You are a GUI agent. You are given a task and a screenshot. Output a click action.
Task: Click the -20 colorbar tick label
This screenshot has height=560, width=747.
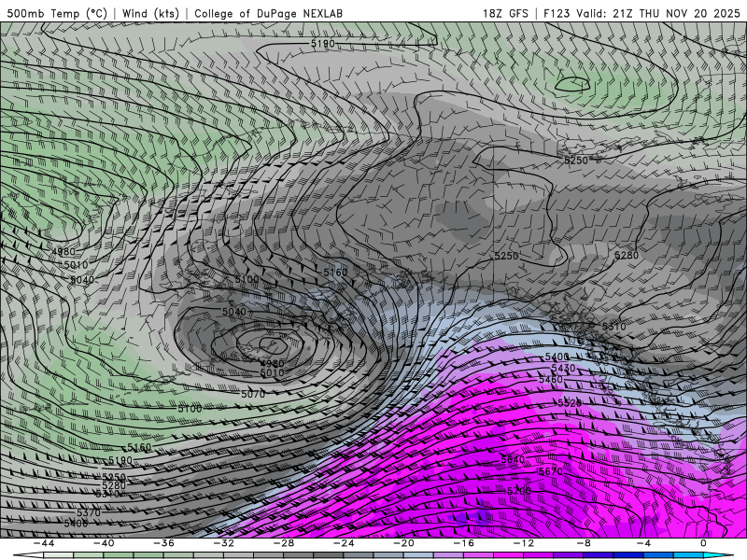coord(403,543)
